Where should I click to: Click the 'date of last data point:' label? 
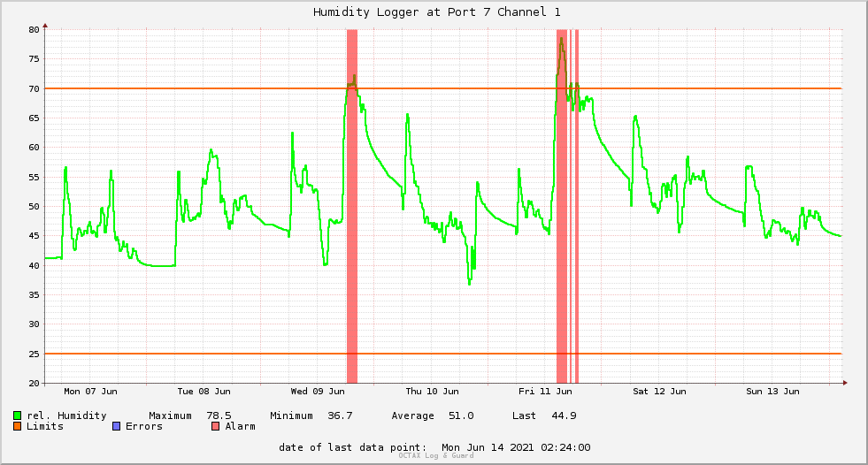tap(353, 447)
